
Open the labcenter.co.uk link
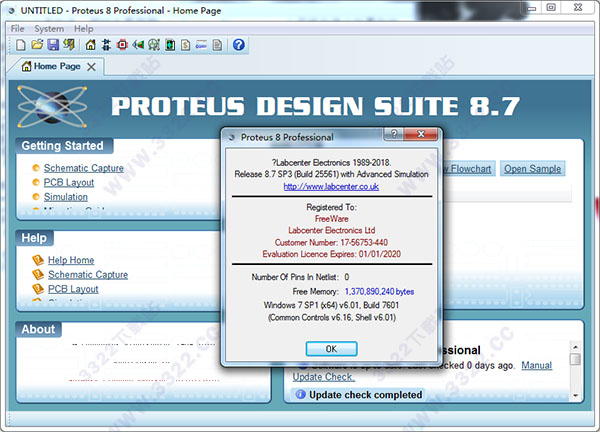pyautogui.click(x=331, y=186)
